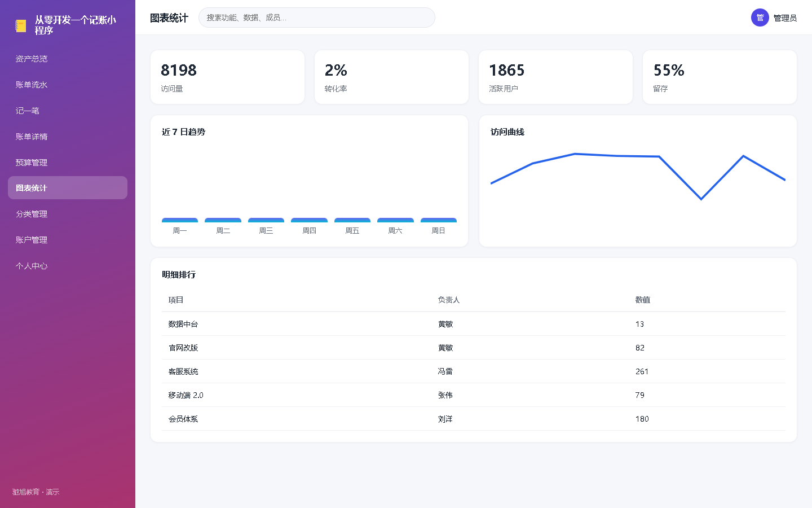
Task: Click the purple 管 avatar icon
Action: (760, 17)
